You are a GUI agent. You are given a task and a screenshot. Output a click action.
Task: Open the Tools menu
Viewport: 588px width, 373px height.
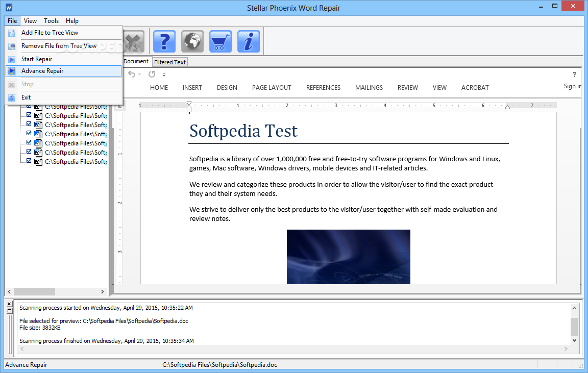[51, 21]
